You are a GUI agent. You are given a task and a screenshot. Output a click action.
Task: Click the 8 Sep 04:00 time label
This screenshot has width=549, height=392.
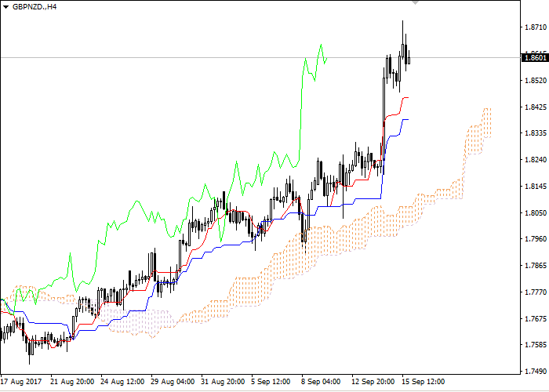(321, 382)
